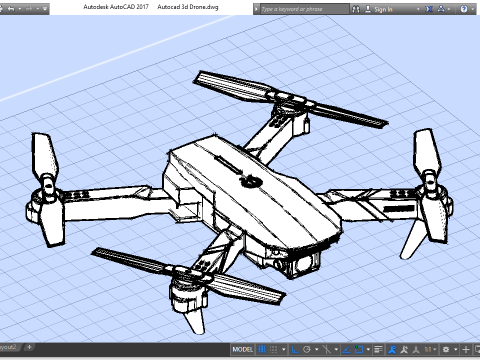The width and height of the screenshot is (480, 360).
Task: Click the Redo arrow in quick access toolbar
Action: click(x=29, y=9)
